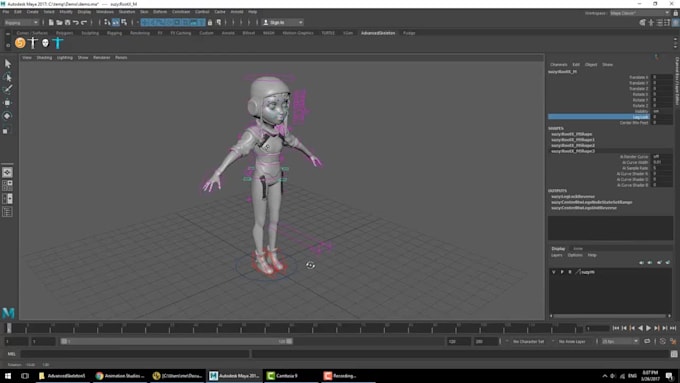Undo the last action
680x383 pixels.
[x=76, y=22]
